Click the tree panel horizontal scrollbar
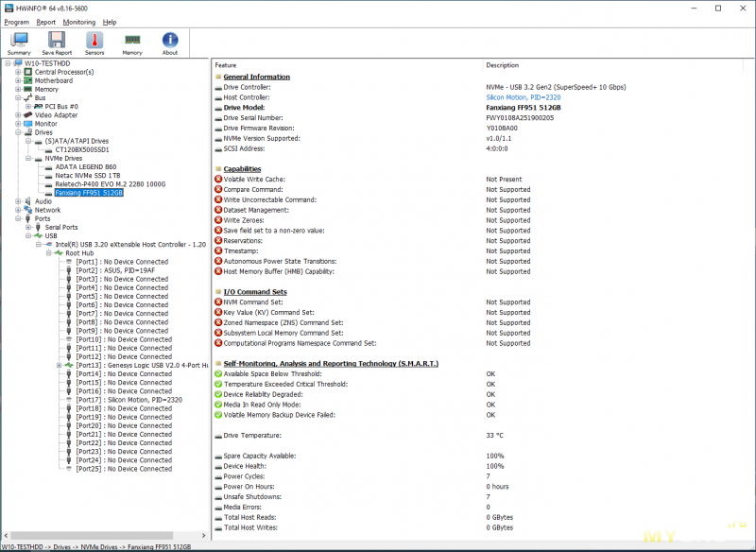The height and width of the screenshot is (552, 756). [92, 536]
